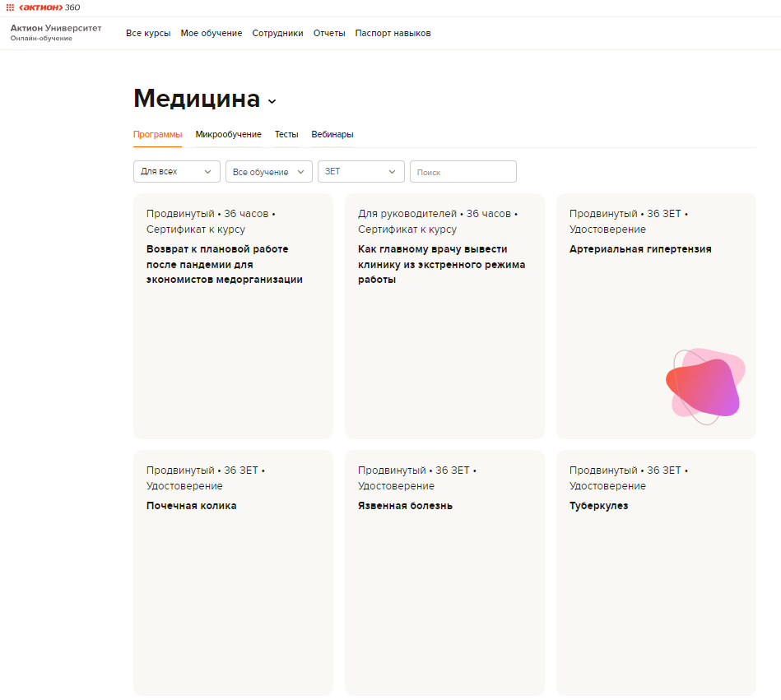Image resolution: width=781 pixels, height=700 pixels.
Task: Click the Поиск search field
Action: coord(463,171)
